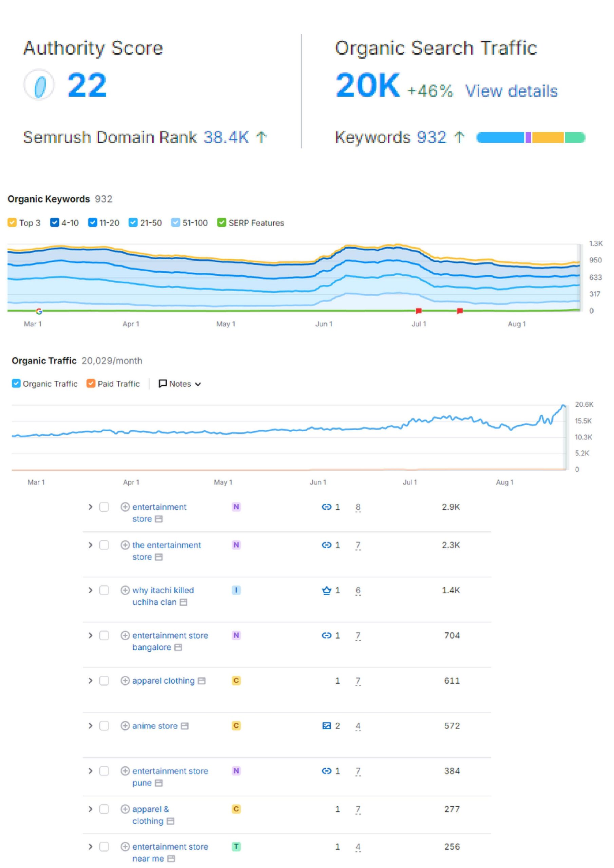Screen dimensions: 614x868
Task: Add 'why itachi killed uchiha clan' plus icon
Action: (125, 590)
